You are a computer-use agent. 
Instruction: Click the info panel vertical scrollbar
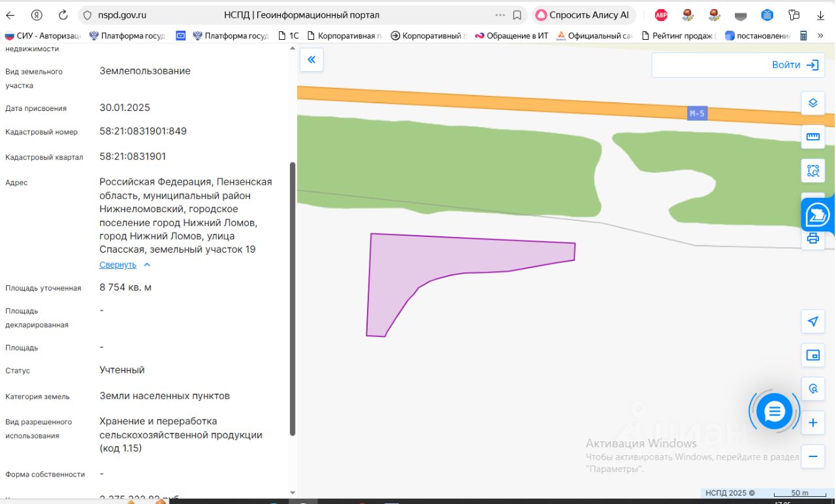292,299
